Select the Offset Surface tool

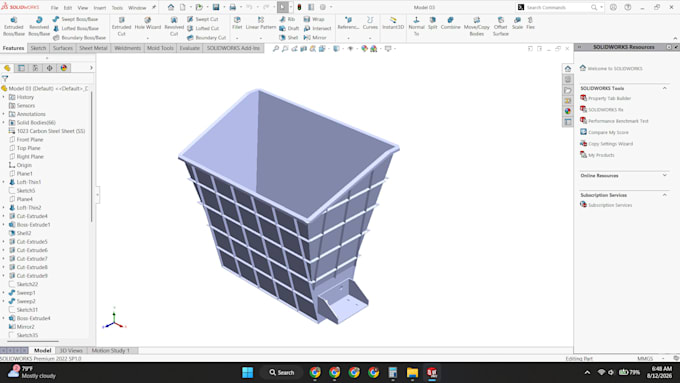tap(500, 26)
